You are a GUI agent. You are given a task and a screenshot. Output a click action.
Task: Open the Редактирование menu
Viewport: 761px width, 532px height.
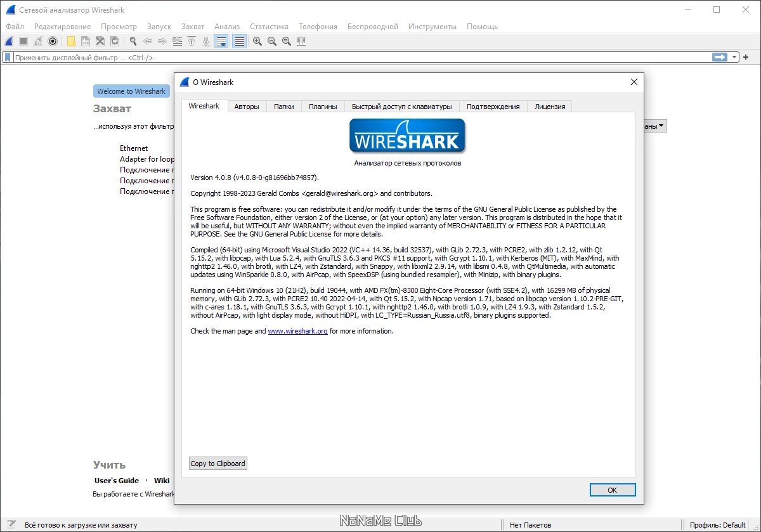(63, 27)
